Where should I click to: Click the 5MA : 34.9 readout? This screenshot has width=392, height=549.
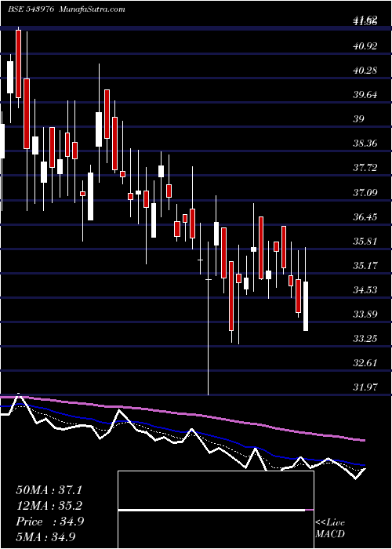pos(45,537)
